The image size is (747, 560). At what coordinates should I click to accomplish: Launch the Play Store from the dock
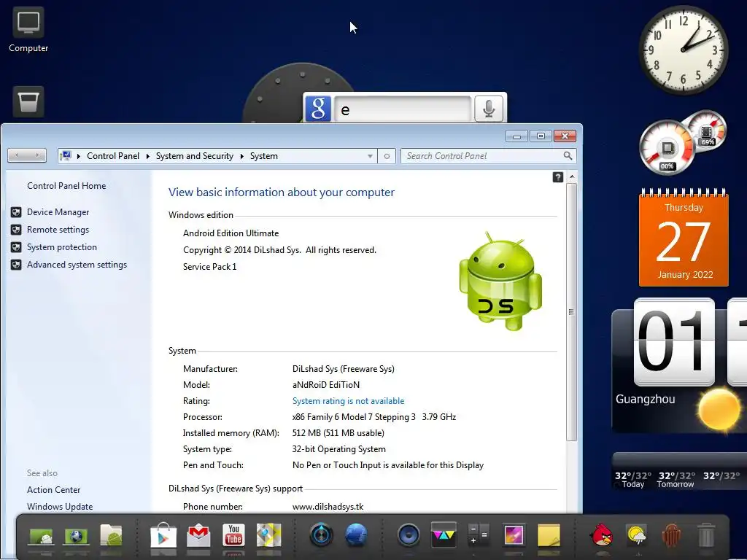[163, 535]
